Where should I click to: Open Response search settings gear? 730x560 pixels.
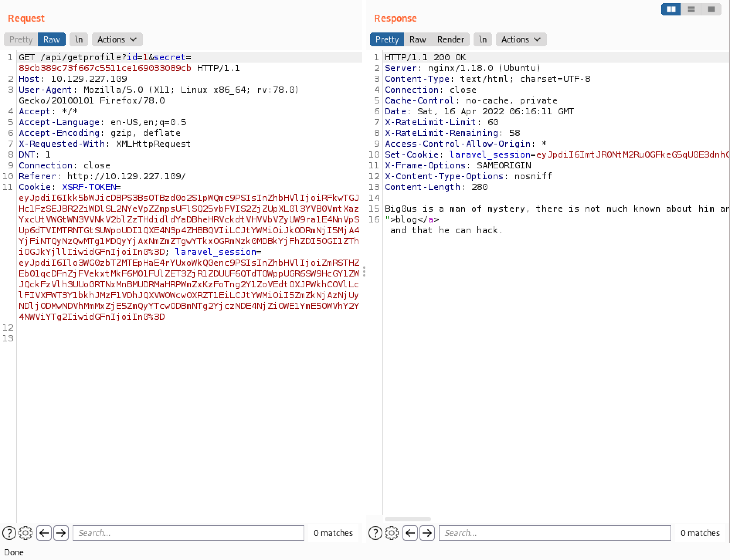[x=392, y=533]
